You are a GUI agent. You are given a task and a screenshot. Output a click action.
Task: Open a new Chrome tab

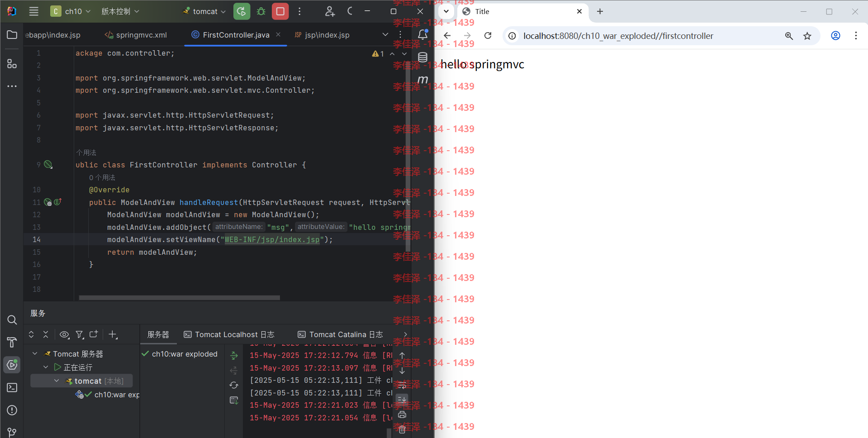600,11
